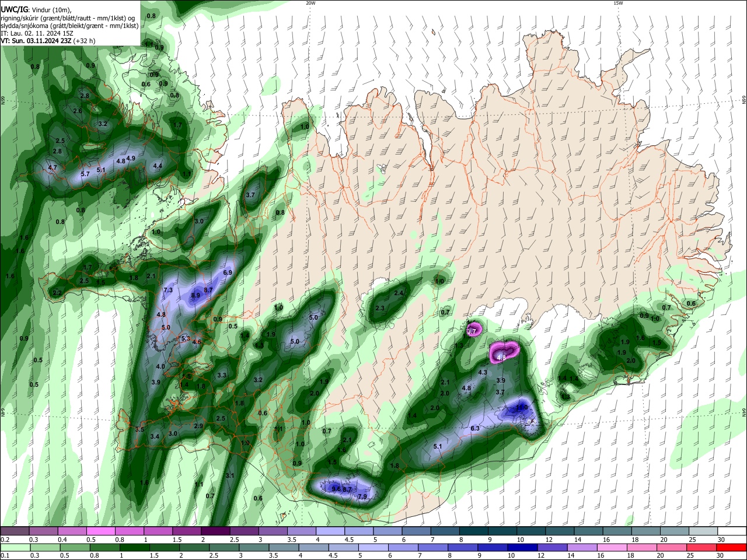
Task: Click the 2.4 precipitation value
Action: [399, 293]
